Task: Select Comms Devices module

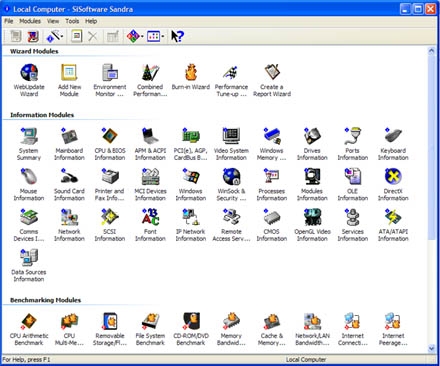Action: coord(29,225)
